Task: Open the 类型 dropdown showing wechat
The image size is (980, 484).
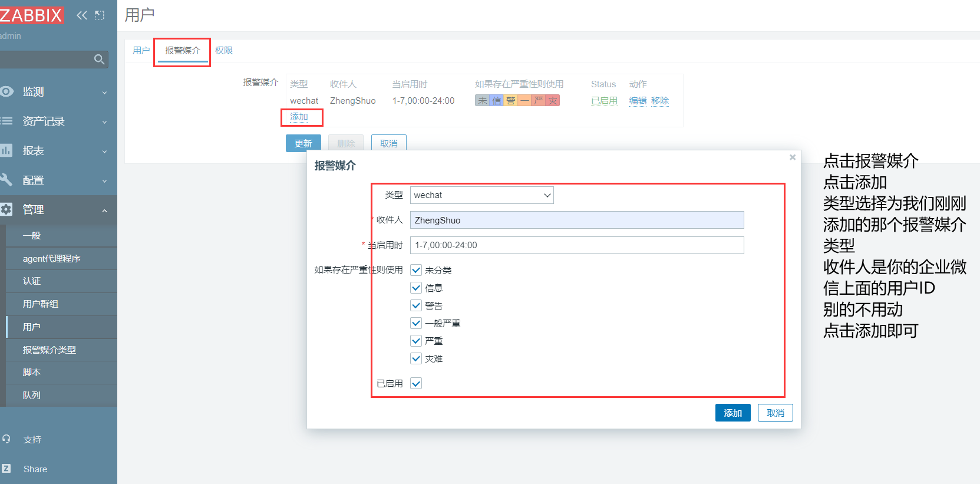Action: tap(482, 195)
